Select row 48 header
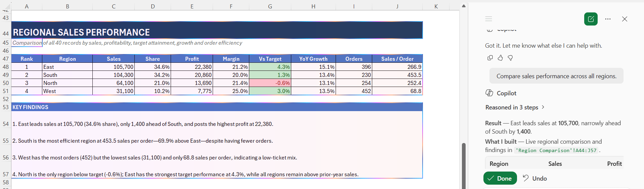 coord(6,67)
